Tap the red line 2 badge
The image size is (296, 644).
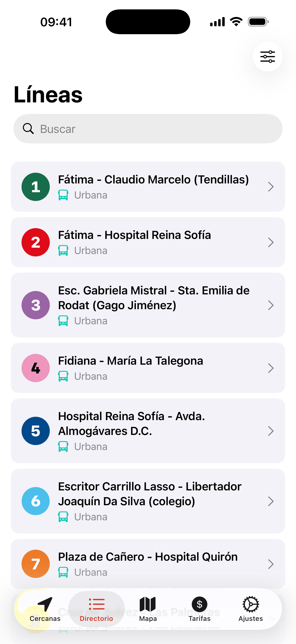(x=36, y=242)
